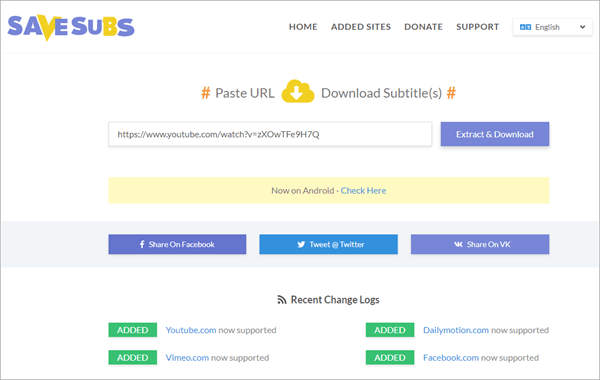600x380 pixels.
Task: Click the ADDED badge beside Facebook.com
Action: tap(390, 357)
